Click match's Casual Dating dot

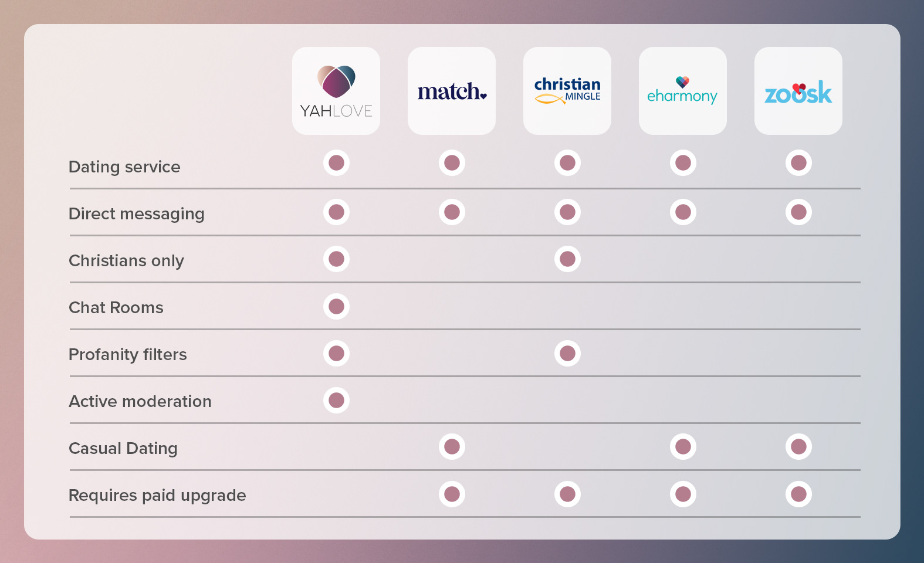coord(452,447)
